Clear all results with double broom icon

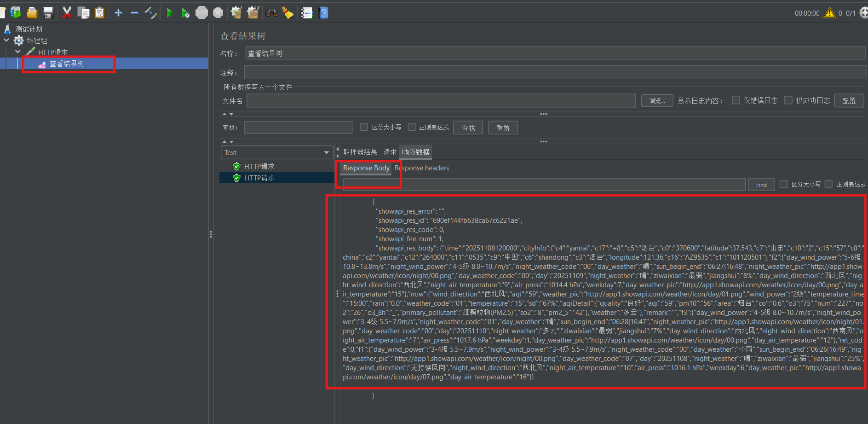point(253,12)
